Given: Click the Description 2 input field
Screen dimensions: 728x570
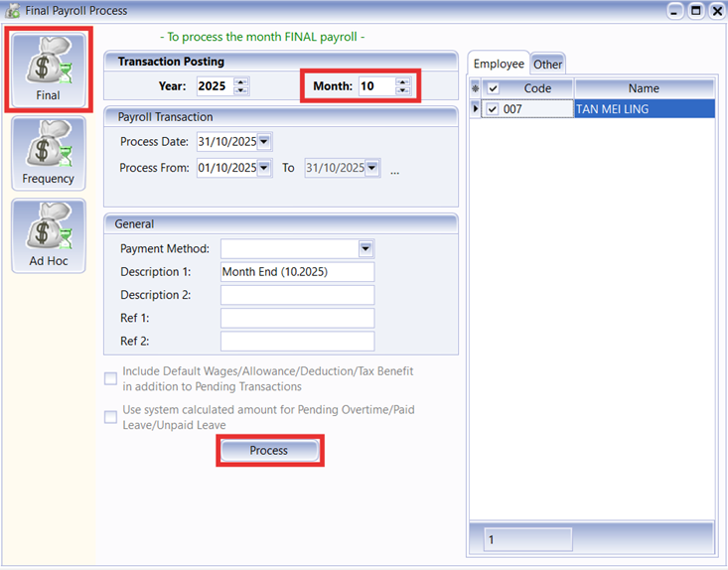Looking at the screenshot, I should click(297, 295).
